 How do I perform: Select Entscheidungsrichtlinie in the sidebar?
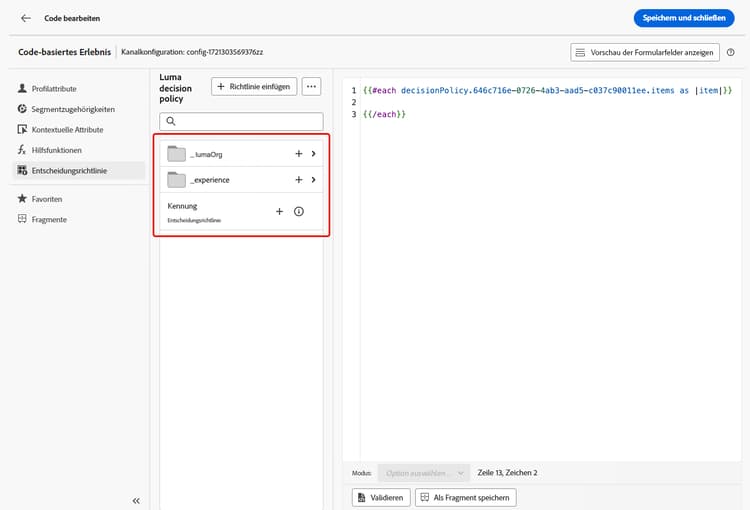coord(79,171)
